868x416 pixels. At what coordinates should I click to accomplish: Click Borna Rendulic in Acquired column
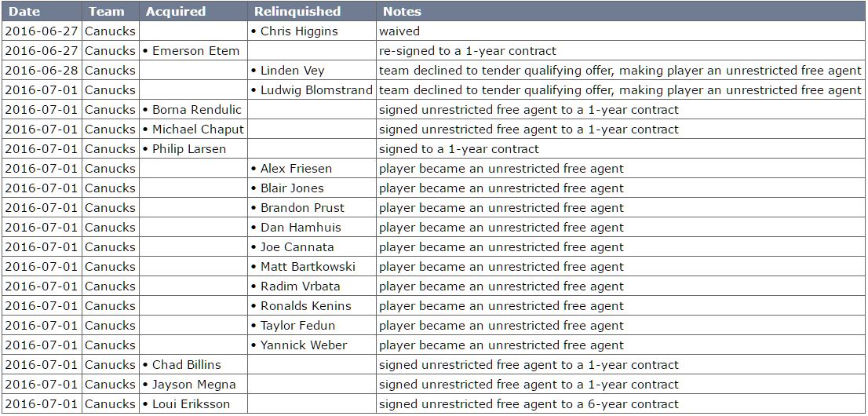(x=197, y=110)
